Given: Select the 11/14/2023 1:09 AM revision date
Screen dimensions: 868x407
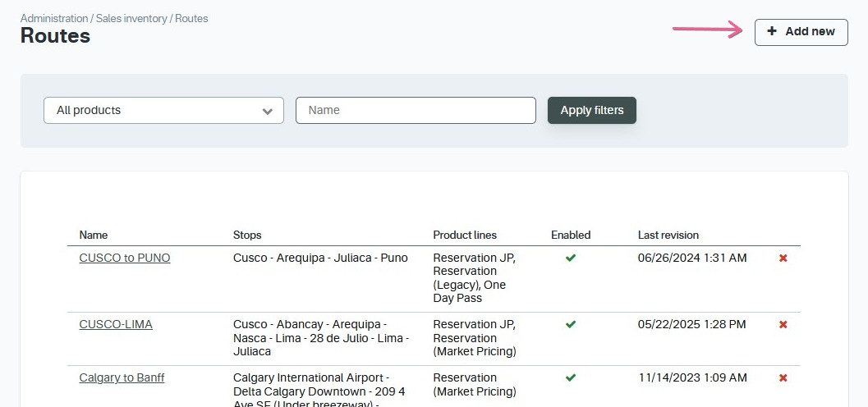Looking at the screenshot, I should pos(692,377).
